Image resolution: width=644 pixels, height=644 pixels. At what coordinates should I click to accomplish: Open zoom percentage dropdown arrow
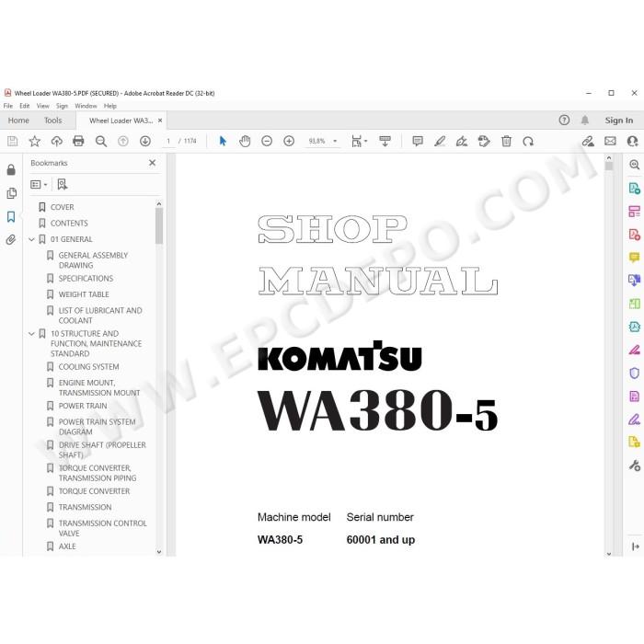tap(335, 142)
